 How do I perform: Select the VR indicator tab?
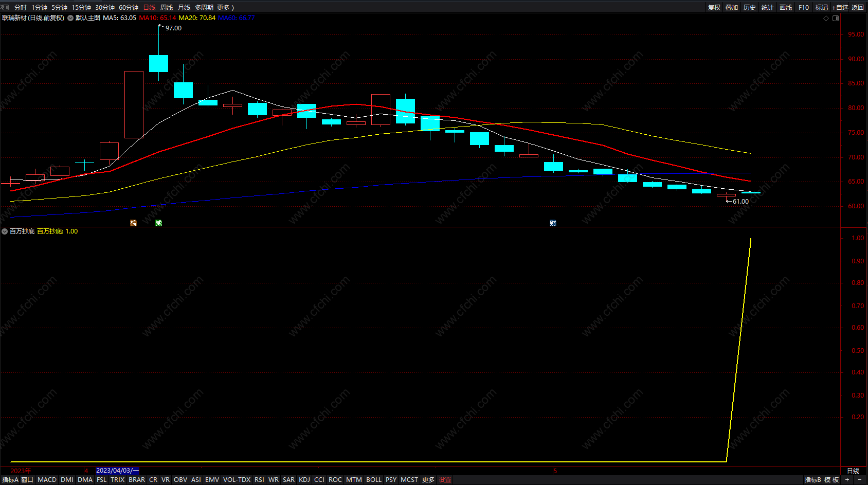click(165, 480)
